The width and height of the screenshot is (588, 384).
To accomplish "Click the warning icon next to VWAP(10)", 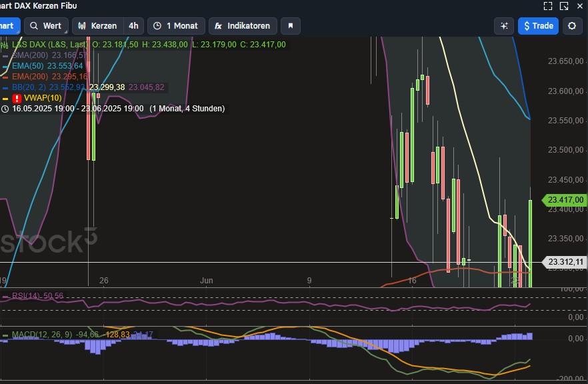I will (x=17, y=97).
